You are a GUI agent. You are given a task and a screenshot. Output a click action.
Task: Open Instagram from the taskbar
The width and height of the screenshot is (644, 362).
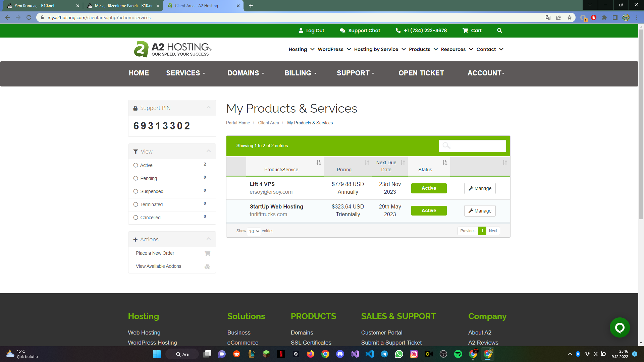414,354
